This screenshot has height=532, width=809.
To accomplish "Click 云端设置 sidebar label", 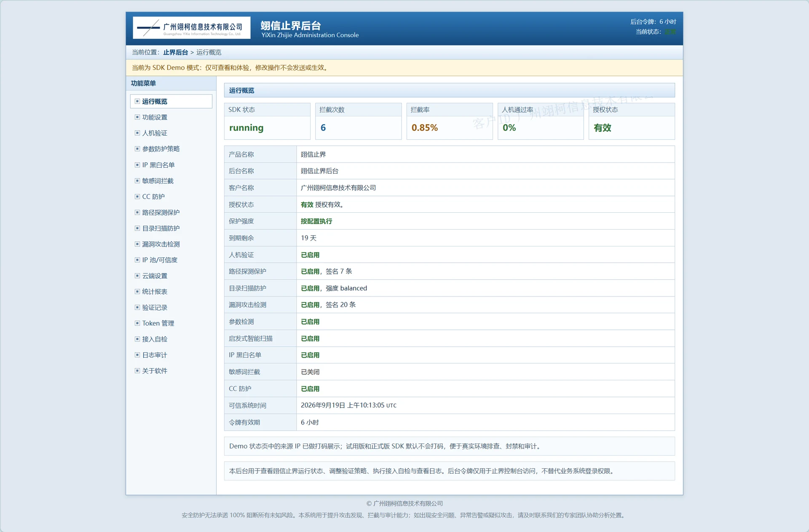I will pos(155,276).
